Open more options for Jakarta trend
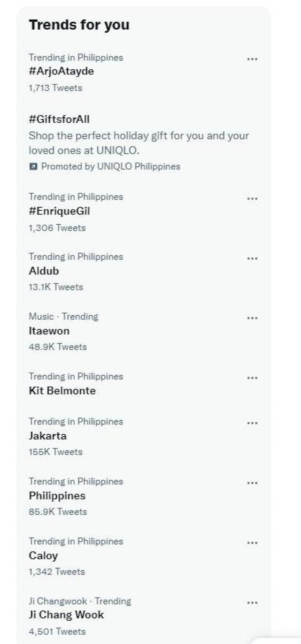This screenshot has height=644, width=301. pyautogui.click(x=252, y=423)
